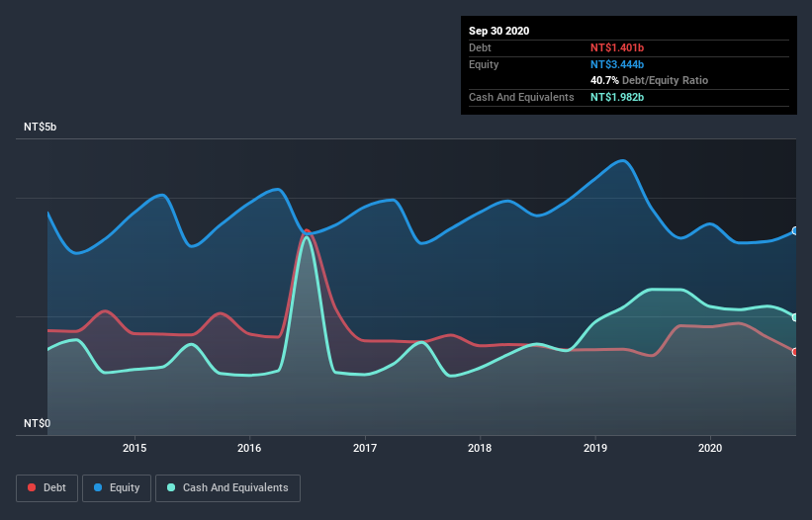The height and width of the screenshot is (520, 812).
Task: Toggle the Equity series legend button
Action: (x=117, y=488)
